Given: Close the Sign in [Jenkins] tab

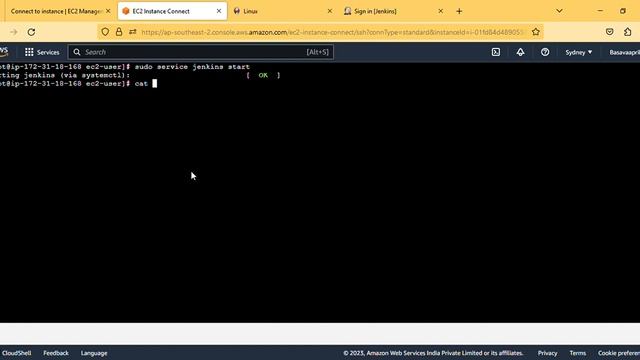Looking at the screenshot, I should [440, 11].
